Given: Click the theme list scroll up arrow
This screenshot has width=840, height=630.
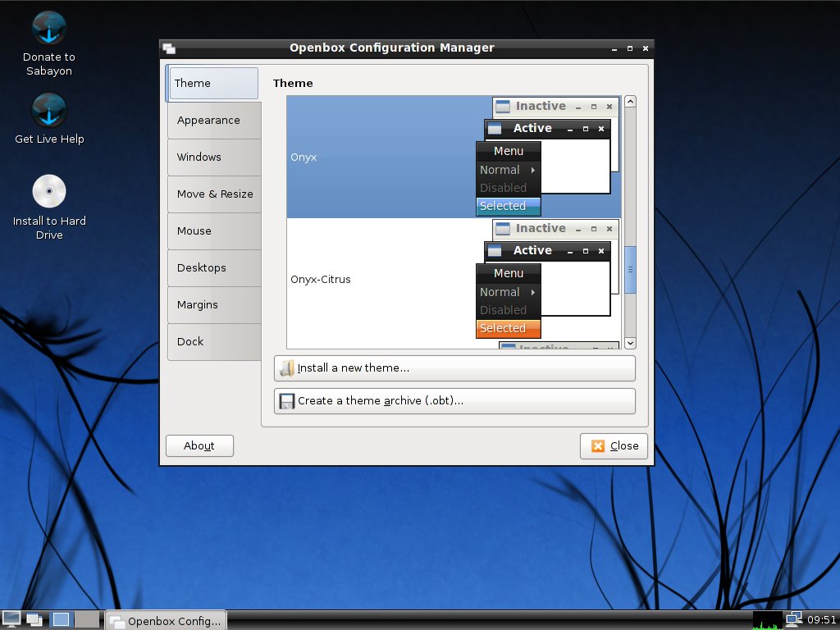Looking at the screenshot, I should coord(631,102).
